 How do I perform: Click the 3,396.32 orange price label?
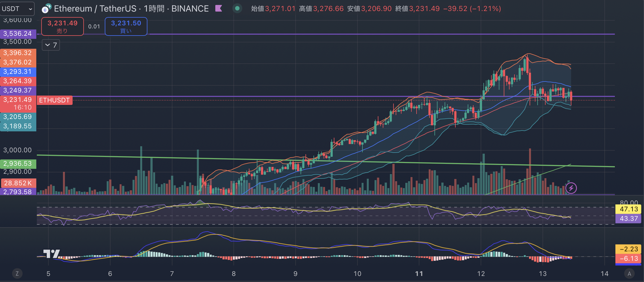pyautogui.click(x=18, y=53)
